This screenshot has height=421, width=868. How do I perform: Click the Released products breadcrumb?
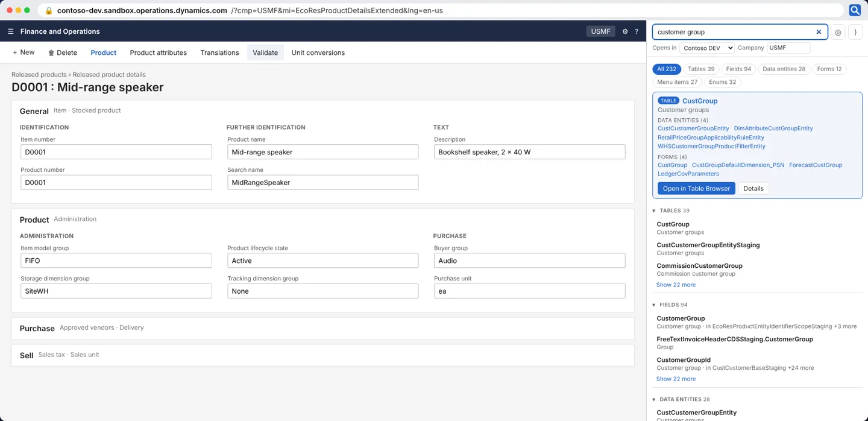pyautogui.click(x=39, y=75)
